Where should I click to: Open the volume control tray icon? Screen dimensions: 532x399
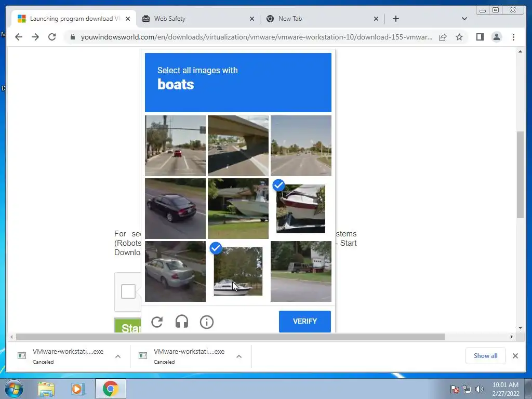479,389
